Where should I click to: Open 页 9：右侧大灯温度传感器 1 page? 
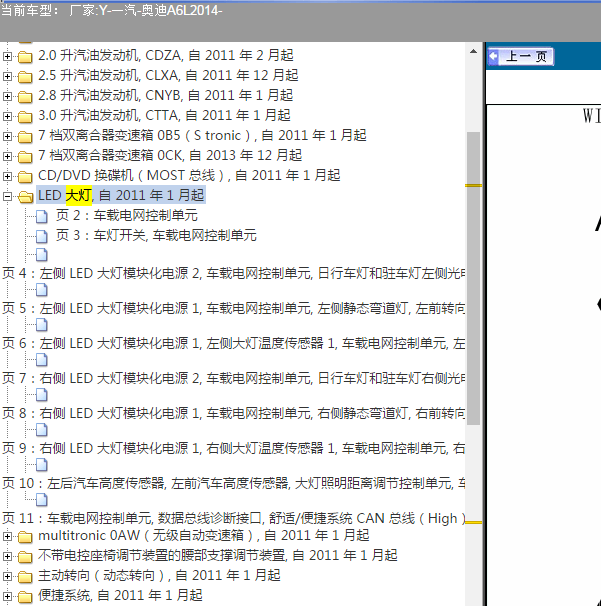[233, 448]
